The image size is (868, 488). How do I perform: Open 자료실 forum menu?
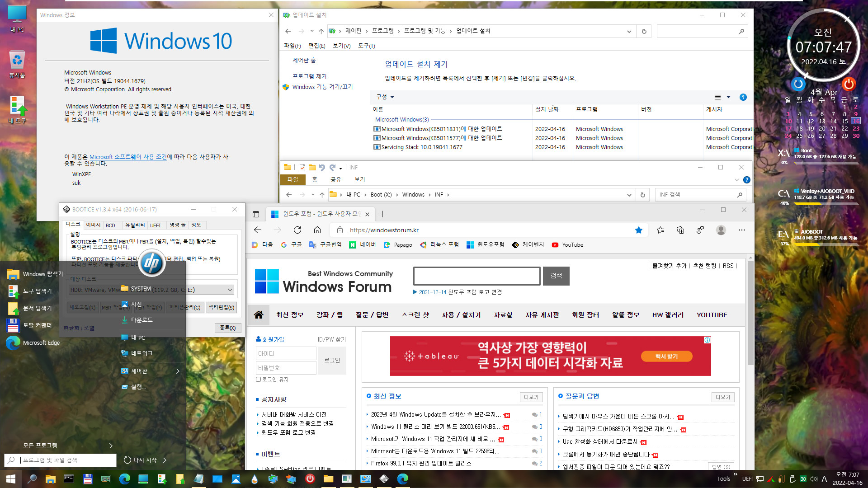coord(503,315)
